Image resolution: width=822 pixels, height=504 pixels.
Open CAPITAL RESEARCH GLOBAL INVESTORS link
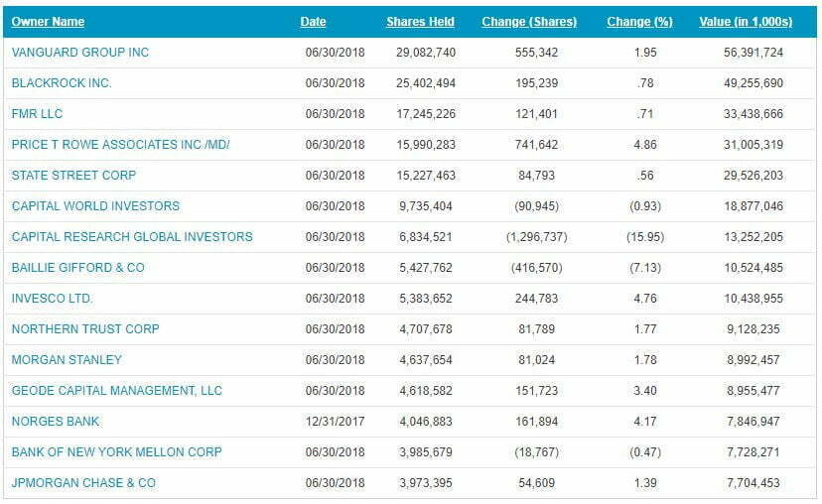tap(132, 237)
